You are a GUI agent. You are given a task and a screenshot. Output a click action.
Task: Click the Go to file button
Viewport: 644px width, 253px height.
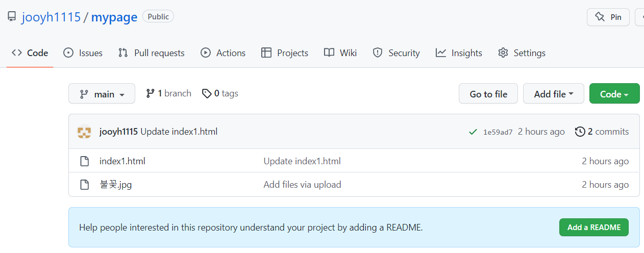488,94
